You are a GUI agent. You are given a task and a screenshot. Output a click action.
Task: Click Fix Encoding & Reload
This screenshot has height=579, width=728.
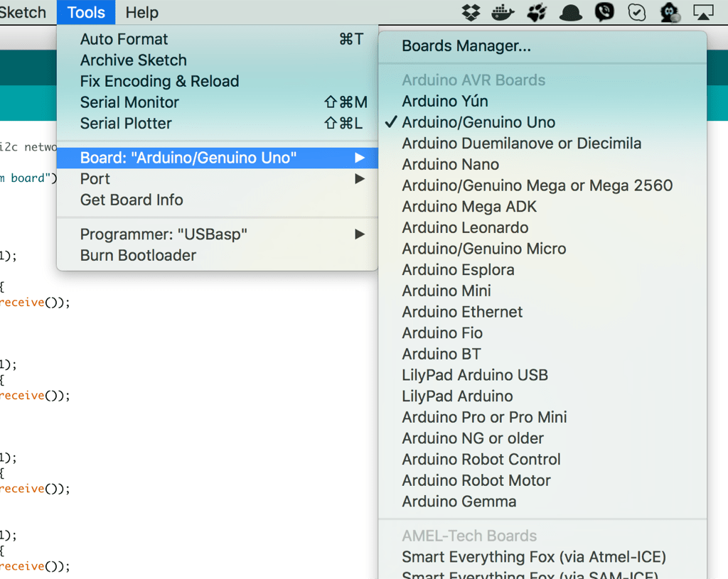218,81
